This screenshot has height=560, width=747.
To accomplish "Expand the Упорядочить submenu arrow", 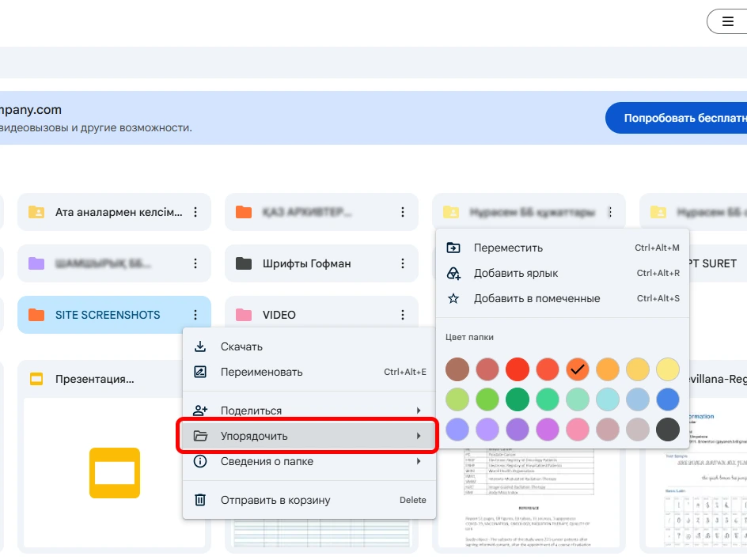I will [x=419, y=436].
